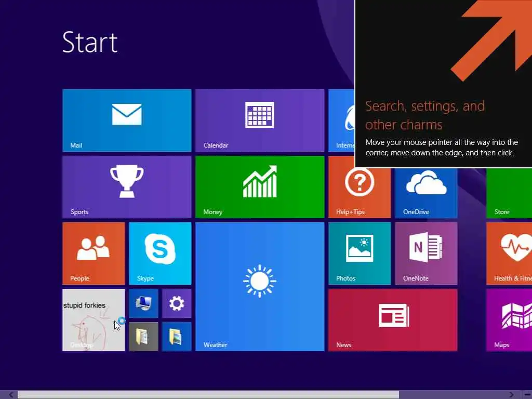Screen dimensions: 532x399
Task: Click the left scroll arrow of the horizontal scrollbar
Action: (11, 395)
